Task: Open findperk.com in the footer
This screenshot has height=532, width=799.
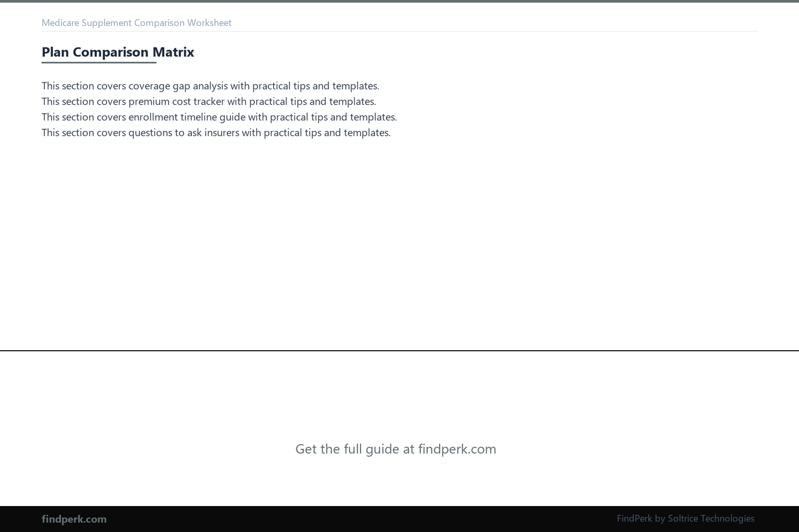Action: [x=74, y=519]
